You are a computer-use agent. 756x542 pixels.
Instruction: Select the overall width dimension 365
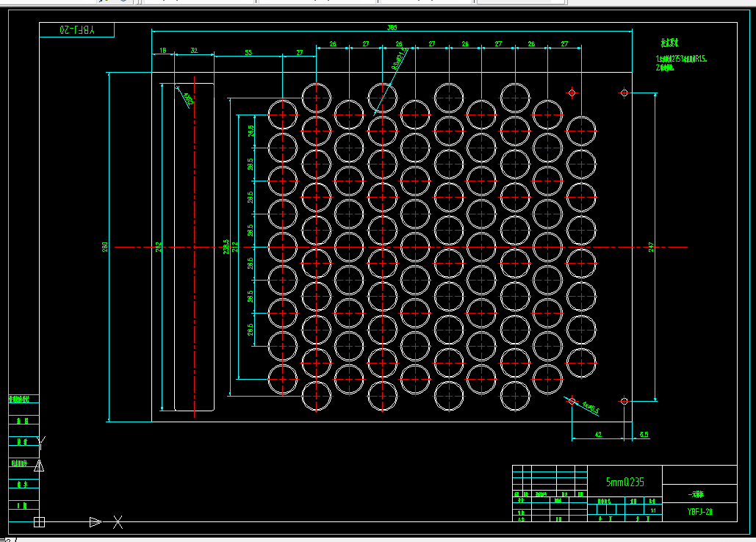coord(392,27)
